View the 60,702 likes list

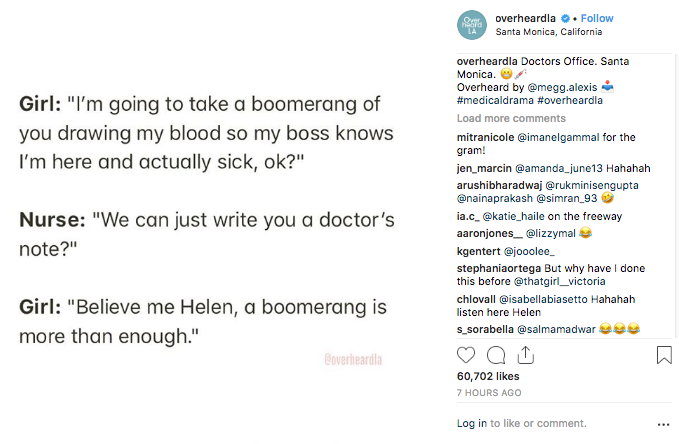[488, 376]
